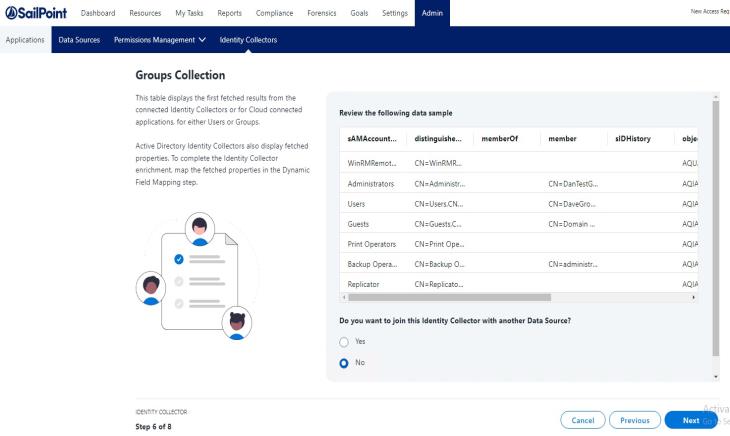Click the CN=administr... member cell

(x=573, y=264)
